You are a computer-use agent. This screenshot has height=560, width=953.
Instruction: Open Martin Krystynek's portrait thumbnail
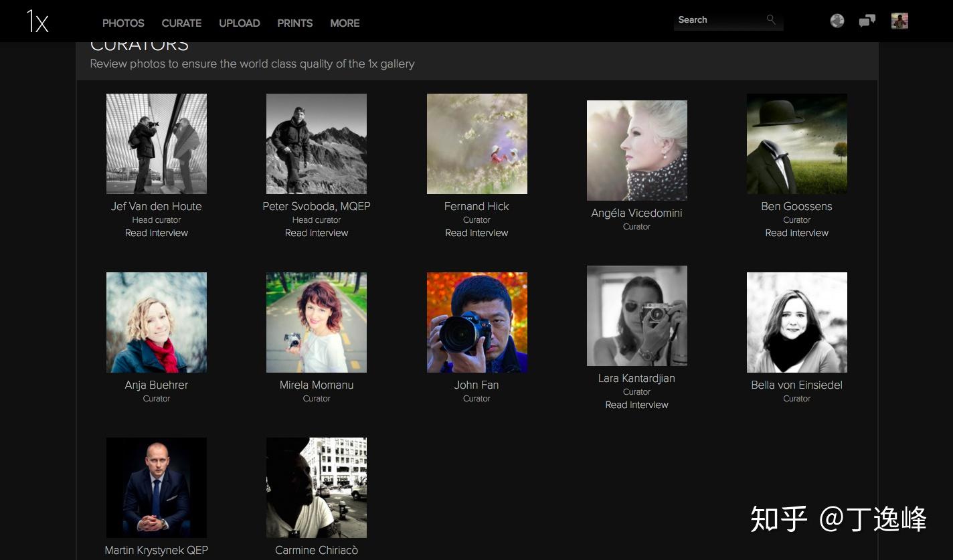tap(157, 488)
